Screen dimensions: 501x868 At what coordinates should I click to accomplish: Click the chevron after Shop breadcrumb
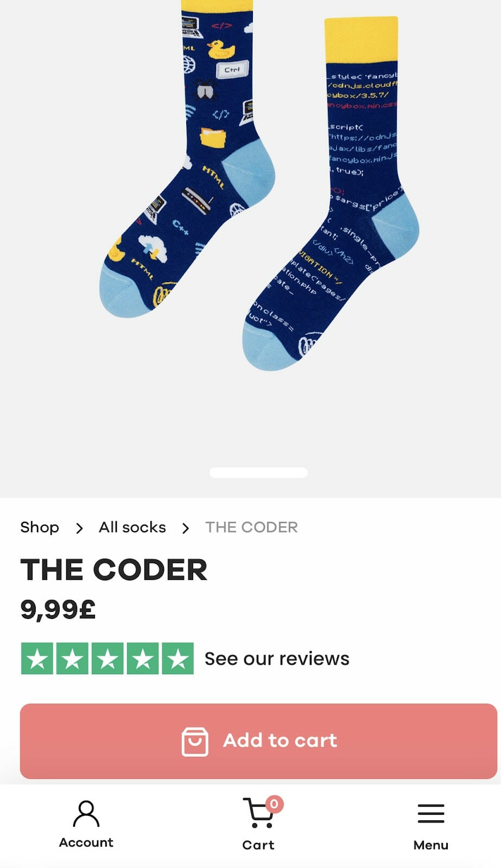[x=79, y=528]
